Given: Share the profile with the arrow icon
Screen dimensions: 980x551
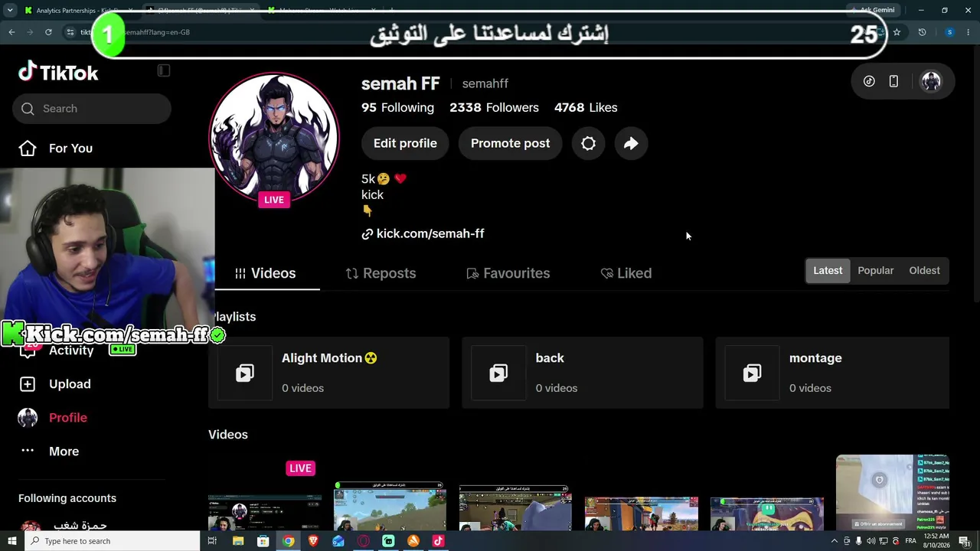Looking at the screenshot, I should 631,143.
